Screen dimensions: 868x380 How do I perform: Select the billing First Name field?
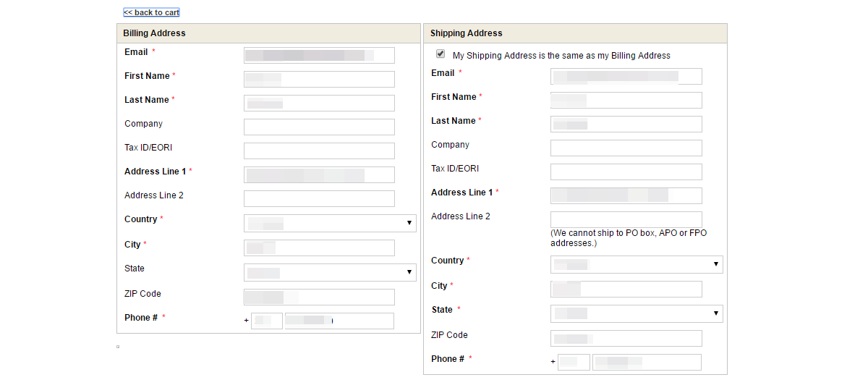pyautogui.click(x=319, y=79)
